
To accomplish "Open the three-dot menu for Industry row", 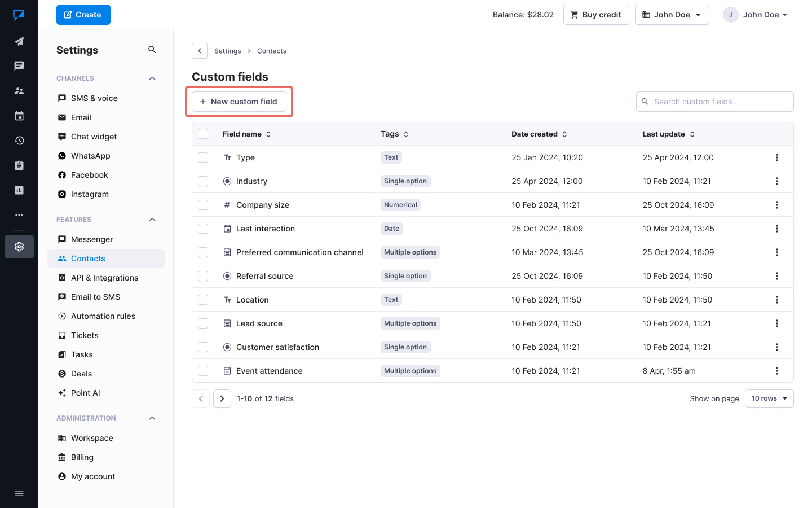I will tap(776, 181).
